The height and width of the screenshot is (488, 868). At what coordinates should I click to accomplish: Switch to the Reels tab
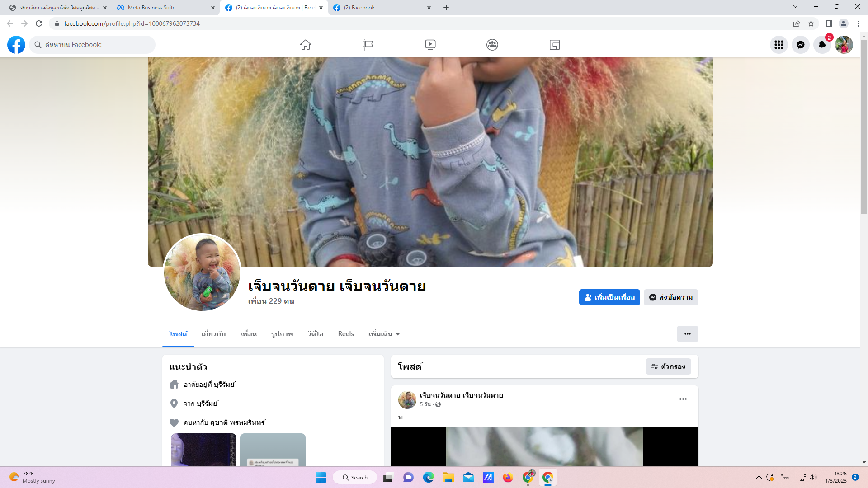346,334
